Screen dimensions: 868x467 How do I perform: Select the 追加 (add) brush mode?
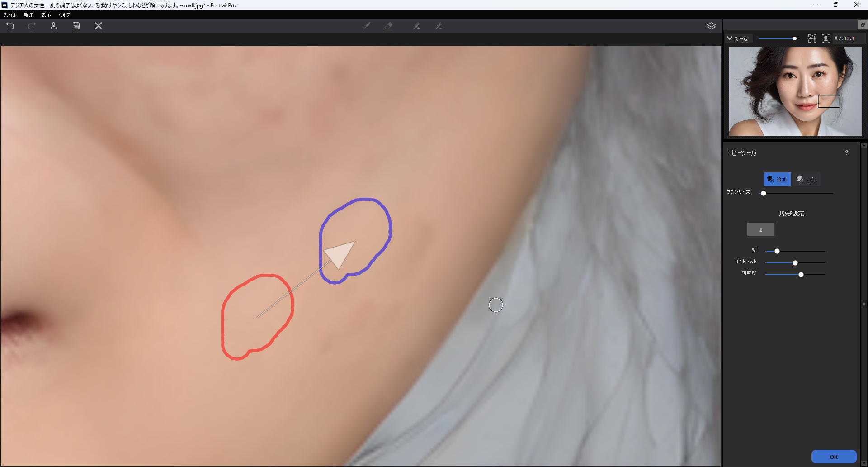coord(777,179)
